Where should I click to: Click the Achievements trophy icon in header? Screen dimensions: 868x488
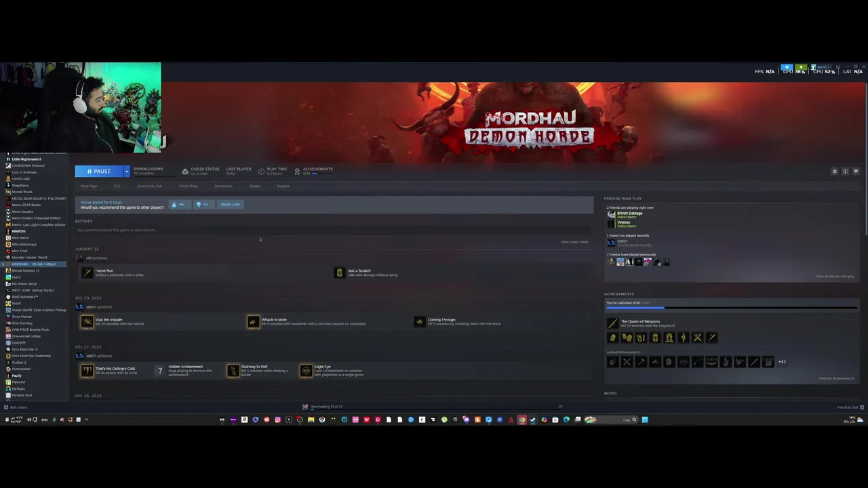click(x=297, y=171)
